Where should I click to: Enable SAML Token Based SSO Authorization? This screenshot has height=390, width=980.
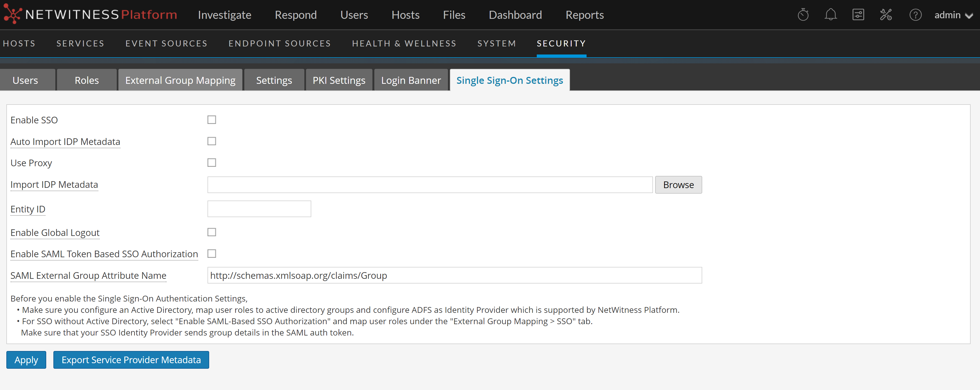point(211,253)
